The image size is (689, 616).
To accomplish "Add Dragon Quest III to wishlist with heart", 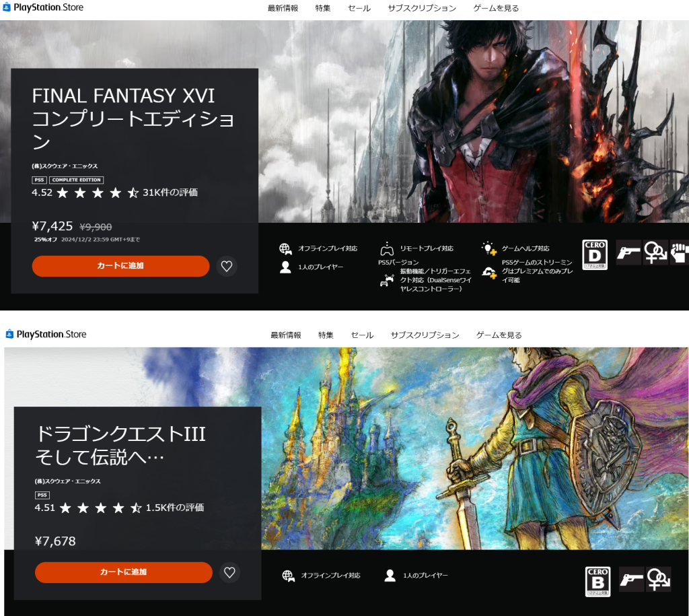I will pos(229,572).
